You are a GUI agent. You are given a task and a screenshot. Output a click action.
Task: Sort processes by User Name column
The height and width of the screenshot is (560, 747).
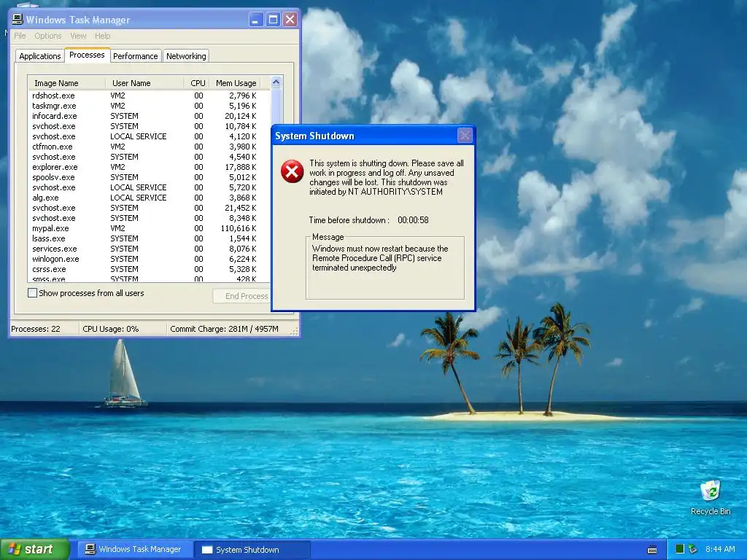click(x=144, y=83)
